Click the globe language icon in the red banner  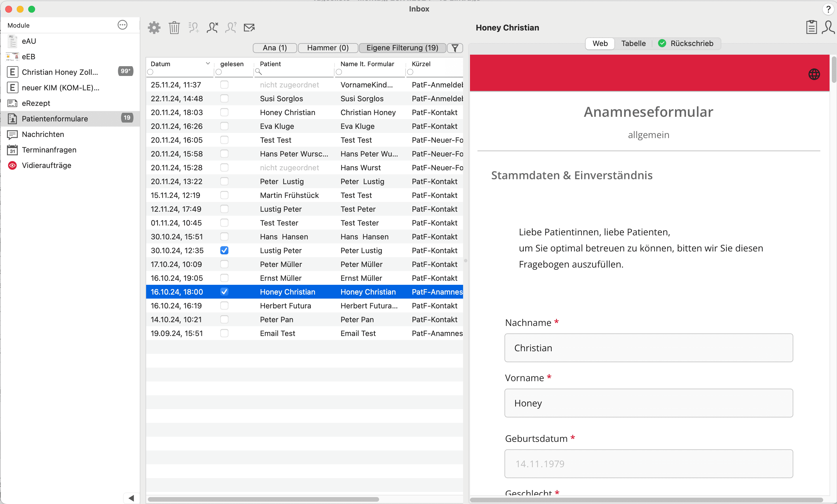pyautogui.click(x=814, y=74)
